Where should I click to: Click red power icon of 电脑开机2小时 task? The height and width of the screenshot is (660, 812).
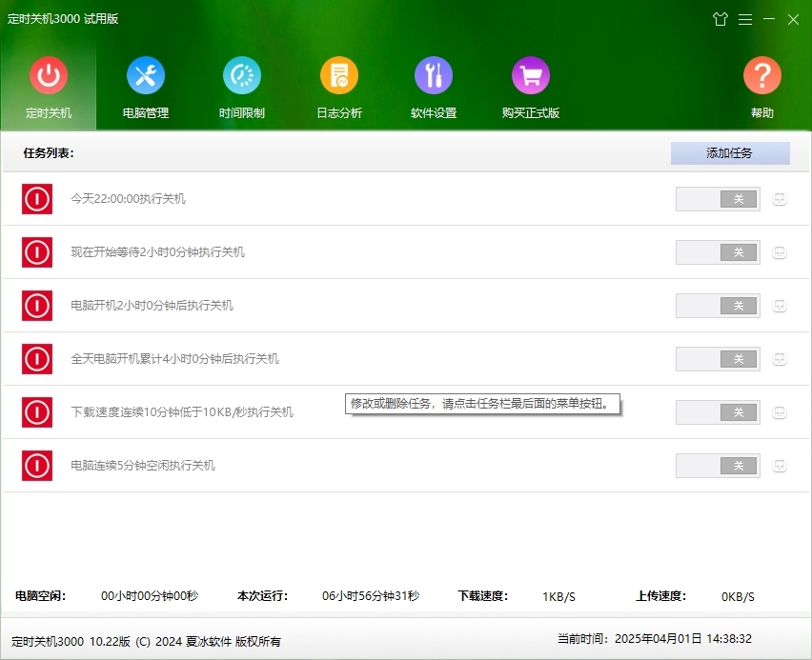(37, 306)
